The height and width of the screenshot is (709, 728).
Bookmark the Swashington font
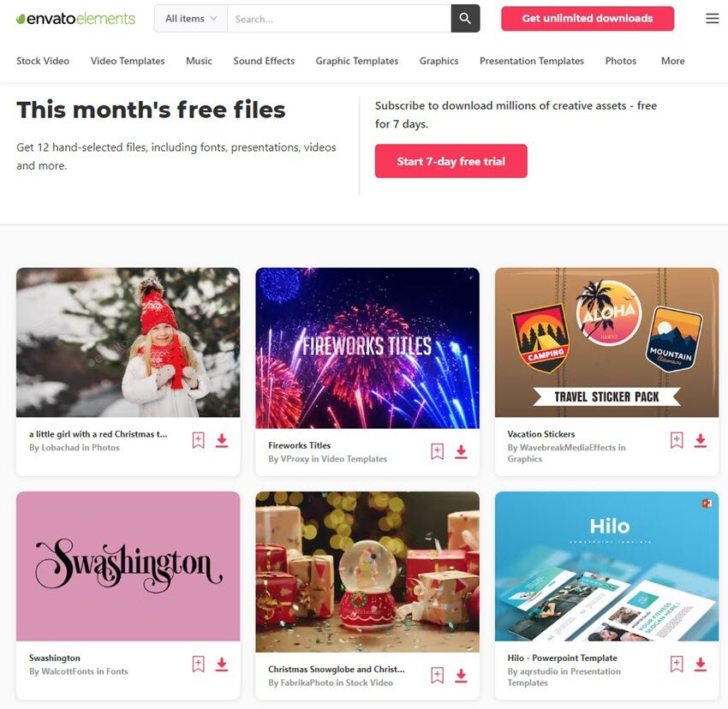point(198,664)
